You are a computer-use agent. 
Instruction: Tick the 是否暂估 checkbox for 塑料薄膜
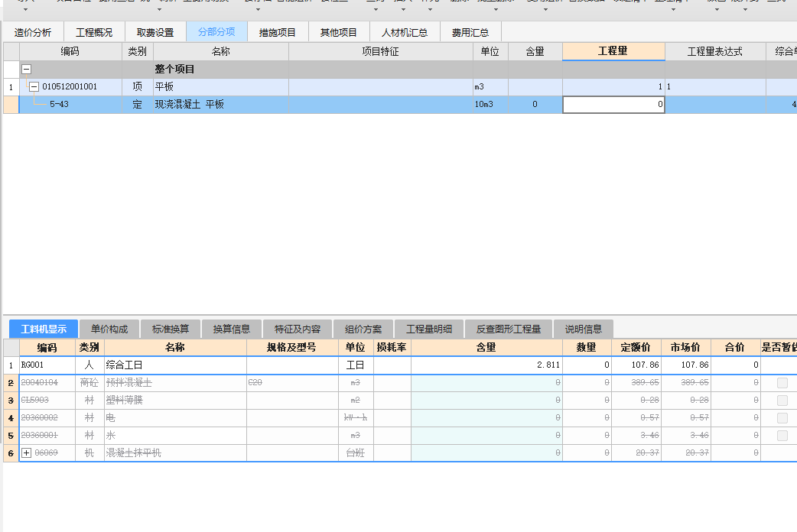tap(782, 401)
